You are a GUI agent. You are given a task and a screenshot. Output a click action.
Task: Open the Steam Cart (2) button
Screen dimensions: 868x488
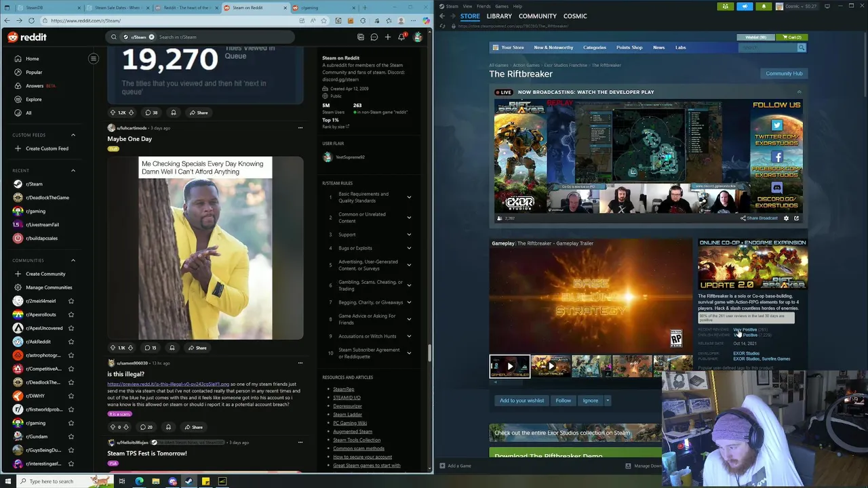coord(792,37)
